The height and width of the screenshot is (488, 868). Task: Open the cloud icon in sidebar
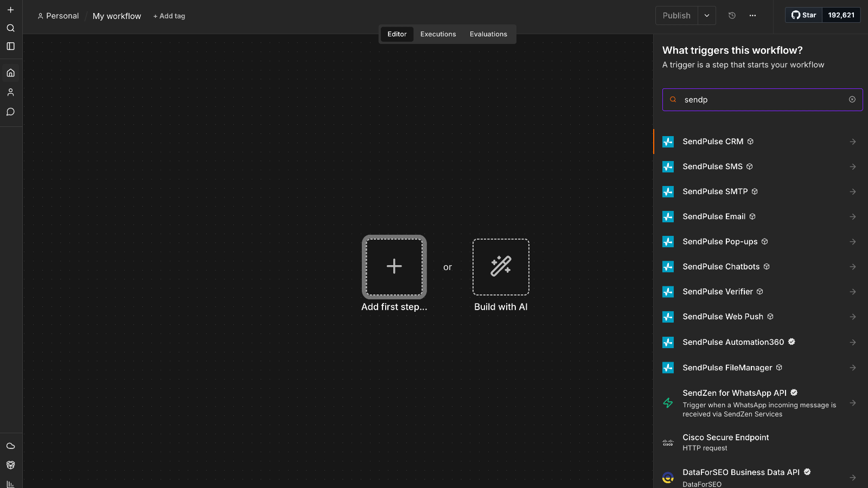pos(10,446)
